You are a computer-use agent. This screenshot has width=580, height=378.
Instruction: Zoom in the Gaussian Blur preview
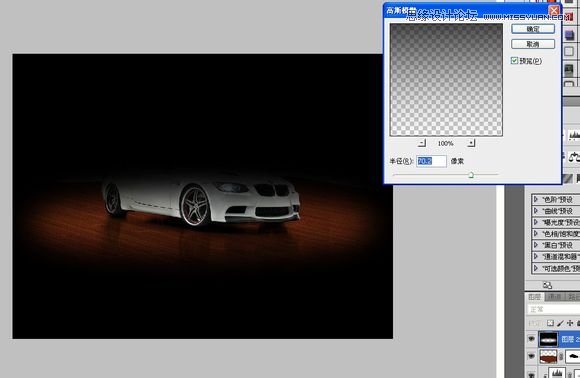click(x=471, y=143)
